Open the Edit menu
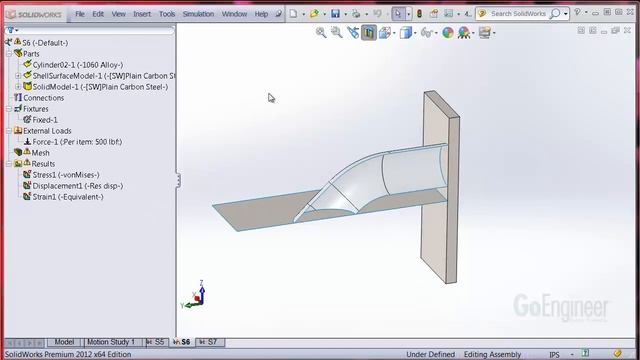 [98, 14]
